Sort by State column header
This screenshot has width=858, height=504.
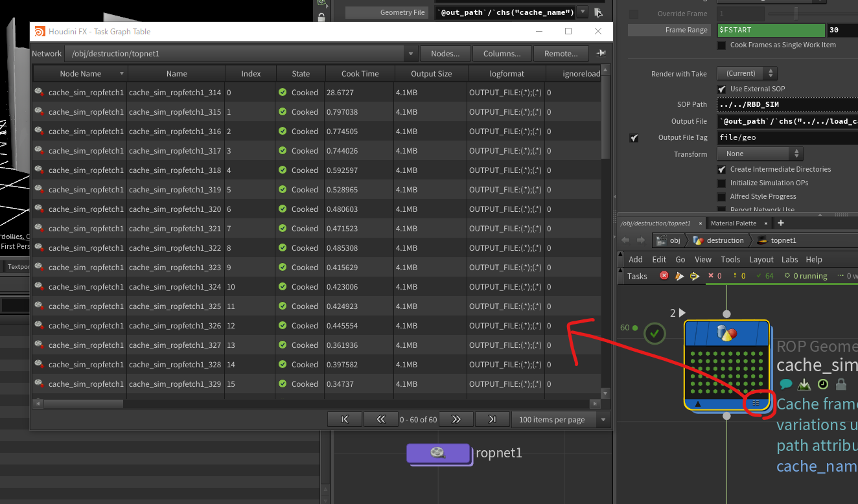301,74
